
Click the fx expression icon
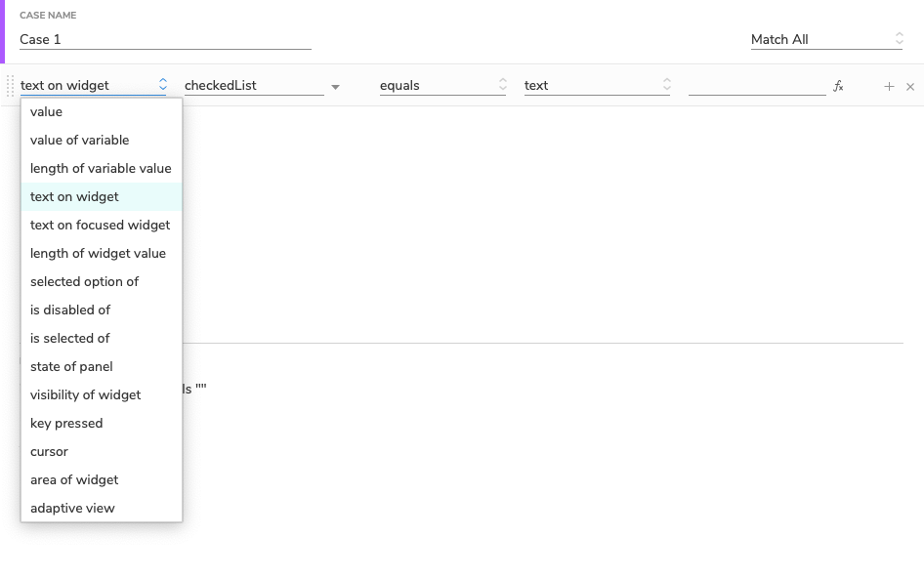[x=838, y=86]
